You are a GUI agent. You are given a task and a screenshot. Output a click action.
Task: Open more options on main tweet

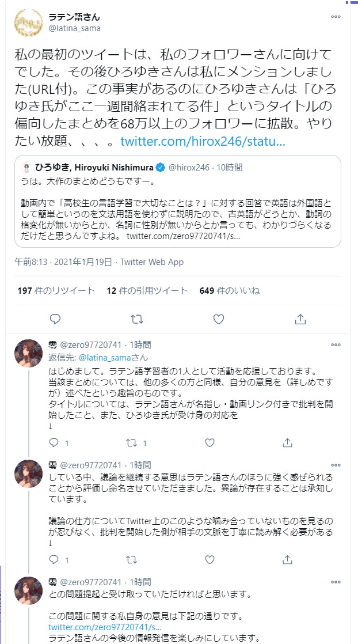[x=336, y=17]
